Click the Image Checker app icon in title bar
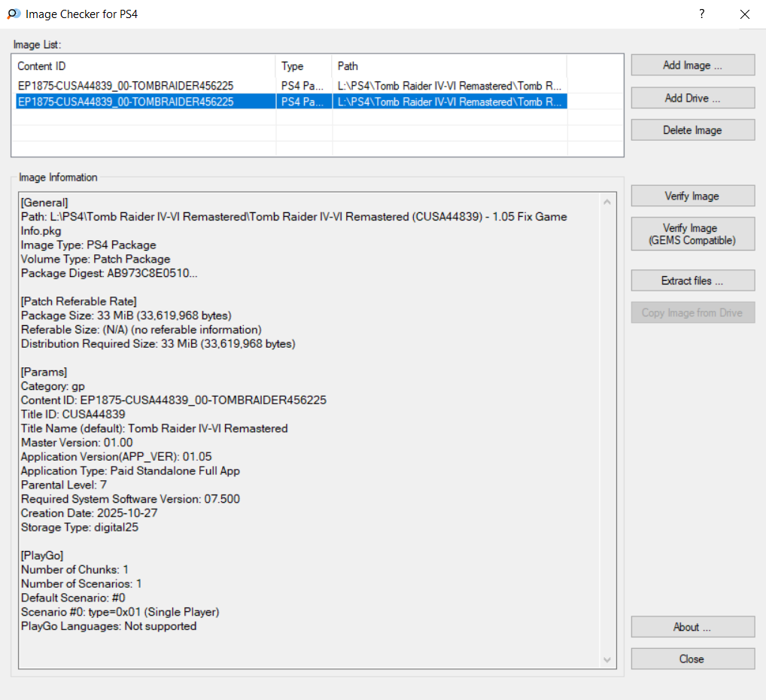 pyautogui.click(x=14, y=14)
